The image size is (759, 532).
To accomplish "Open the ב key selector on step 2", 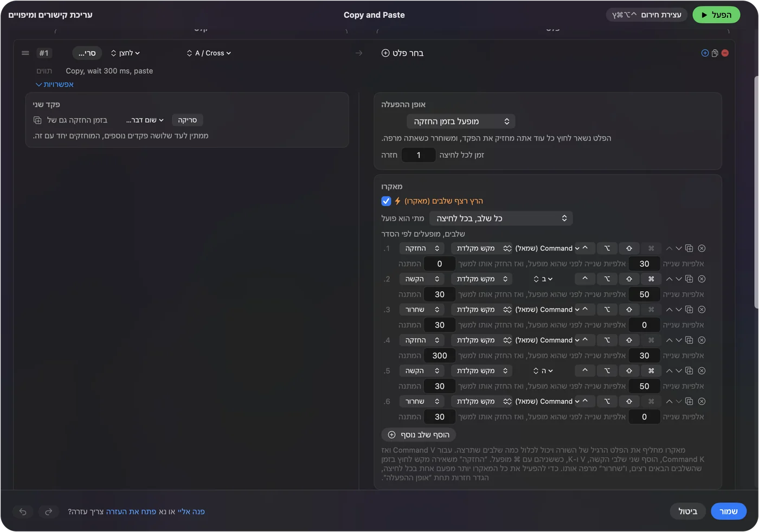I will coord(543,279).
